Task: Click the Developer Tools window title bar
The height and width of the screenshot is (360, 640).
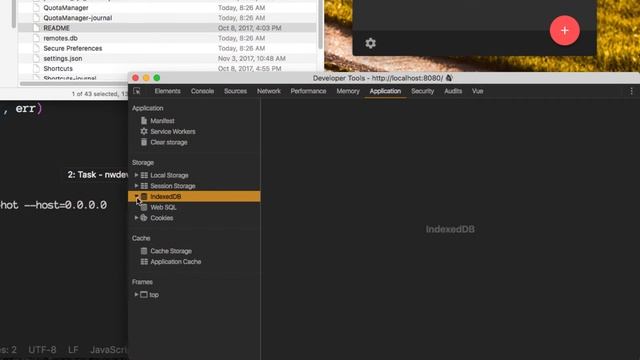Action: [383, 78]
